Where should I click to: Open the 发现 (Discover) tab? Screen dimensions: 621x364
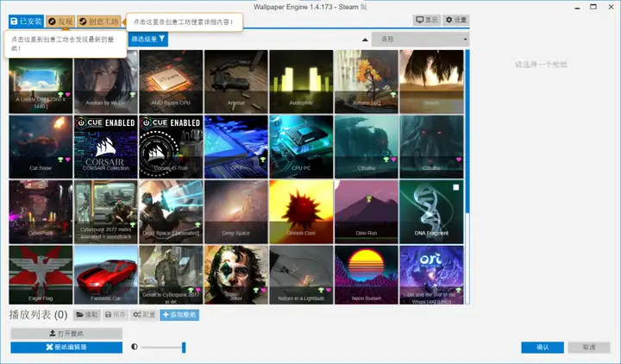click(x=60, y=22)
